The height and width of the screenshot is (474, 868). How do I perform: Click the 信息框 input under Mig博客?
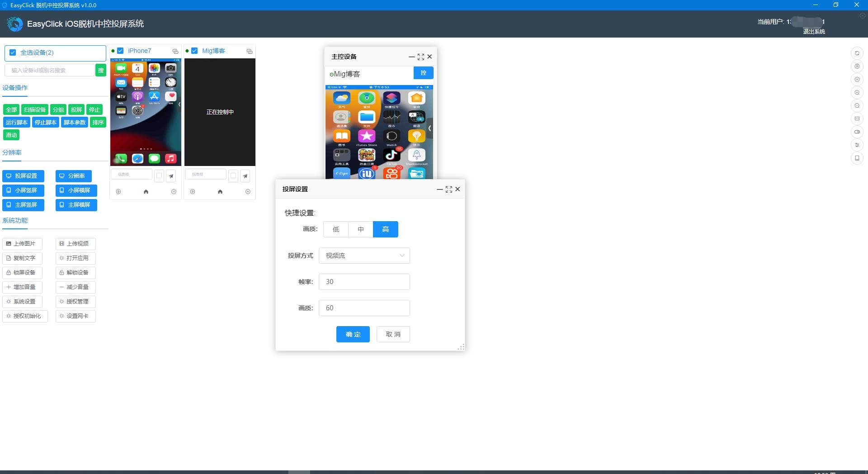coord(206,174)
